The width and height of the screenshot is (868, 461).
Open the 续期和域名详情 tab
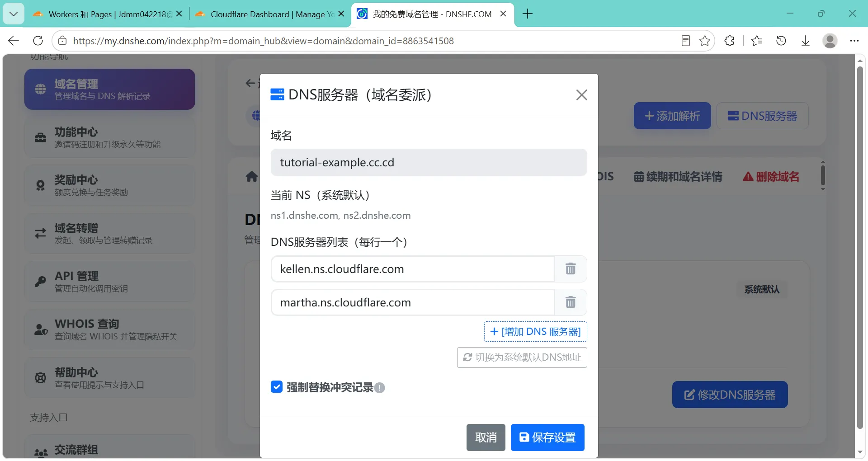click(678, 177)
